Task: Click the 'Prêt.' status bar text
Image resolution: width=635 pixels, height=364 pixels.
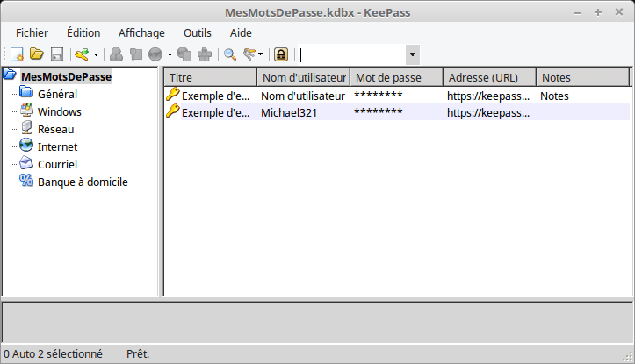Action: pyautogui.click(x=138, y=353)
